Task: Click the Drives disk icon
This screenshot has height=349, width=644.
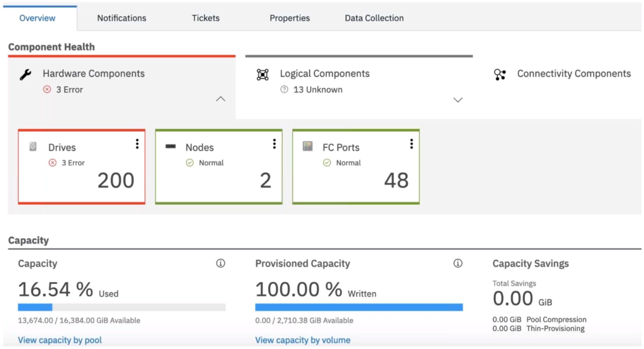Action: (33, 146)
